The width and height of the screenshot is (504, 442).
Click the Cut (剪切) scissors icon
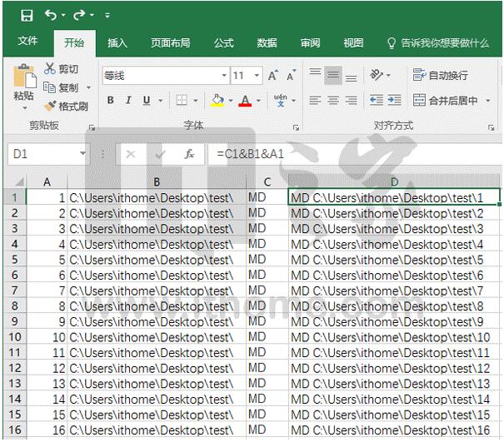tap(50, 69)
